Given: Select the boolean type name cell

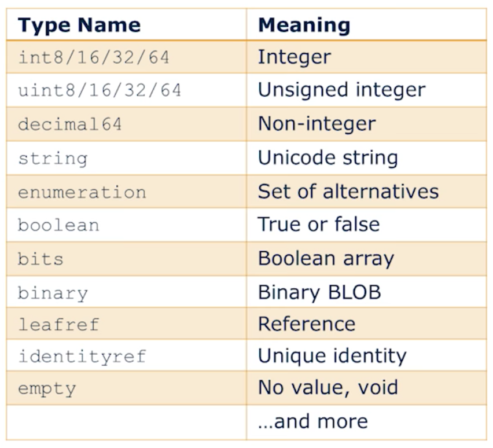Looking at the screenshot, I should click(x=58, y=225).
